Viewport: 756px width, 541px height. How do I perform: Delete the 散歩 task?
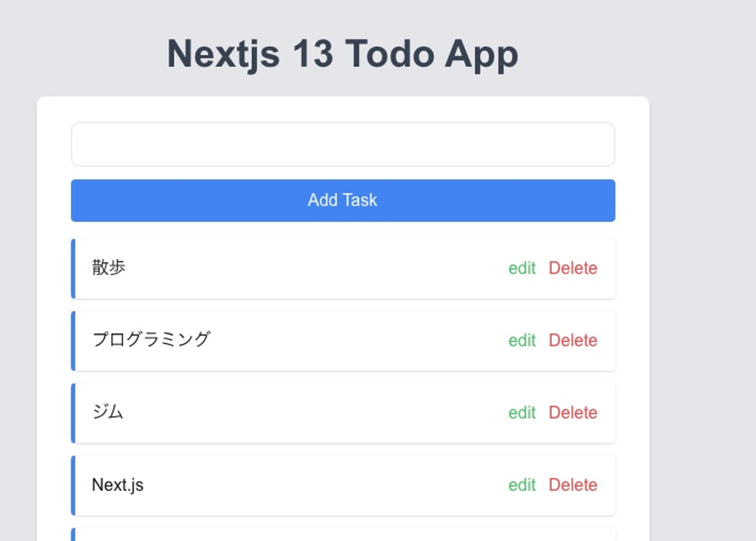573,268
